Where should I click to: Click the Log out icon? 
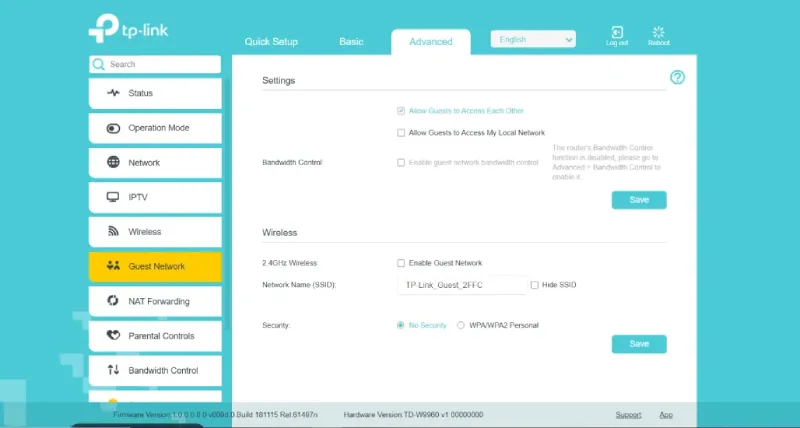pos(617,33)
